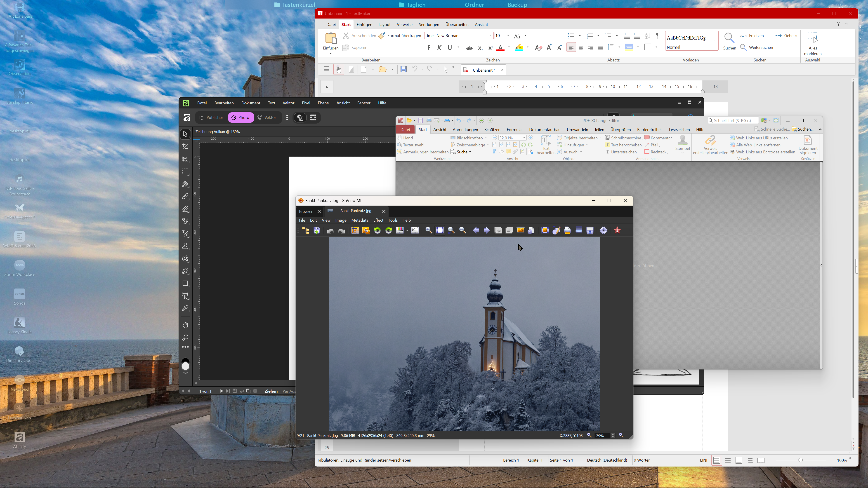Viewport: 868px width, 488px height.
Task: Toggle underline U button in TextMaker
Action: (x=450, y=48)
